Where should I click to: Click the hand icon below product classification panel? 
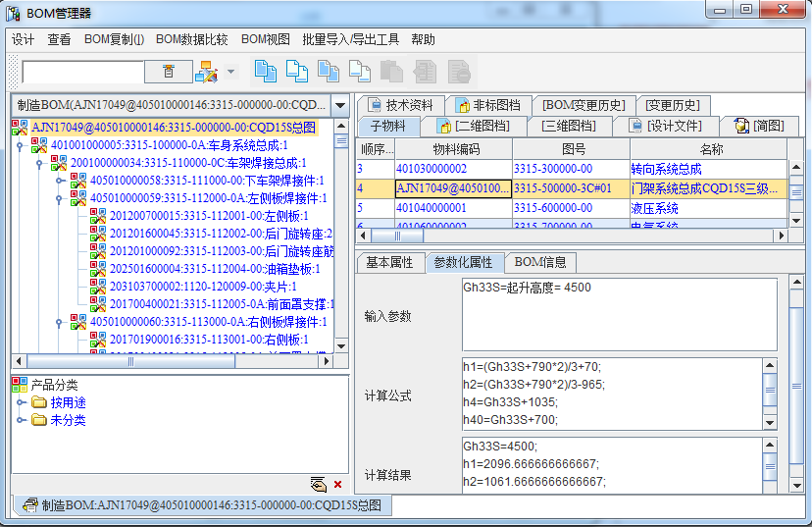pyautogui.click(x=318, y=484)
